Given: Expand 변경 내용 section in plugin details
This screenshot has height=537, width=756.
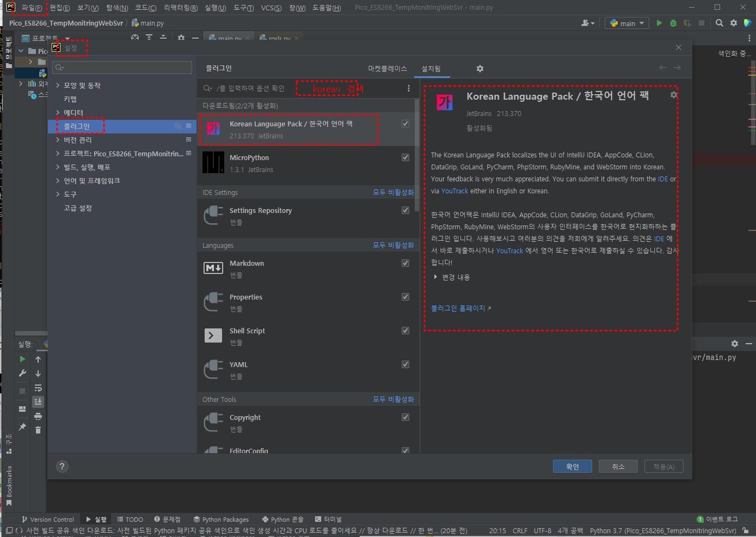Looking at the screenshot, I should tap(435, 277).
